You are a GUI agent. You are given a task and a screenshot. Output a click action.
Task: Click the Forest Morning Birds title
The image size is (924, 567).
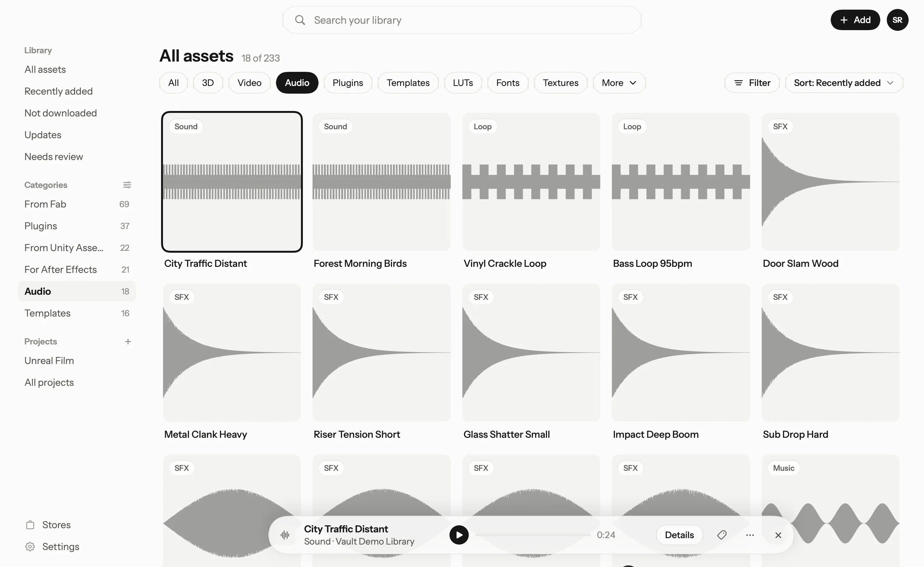click(360, 263)
